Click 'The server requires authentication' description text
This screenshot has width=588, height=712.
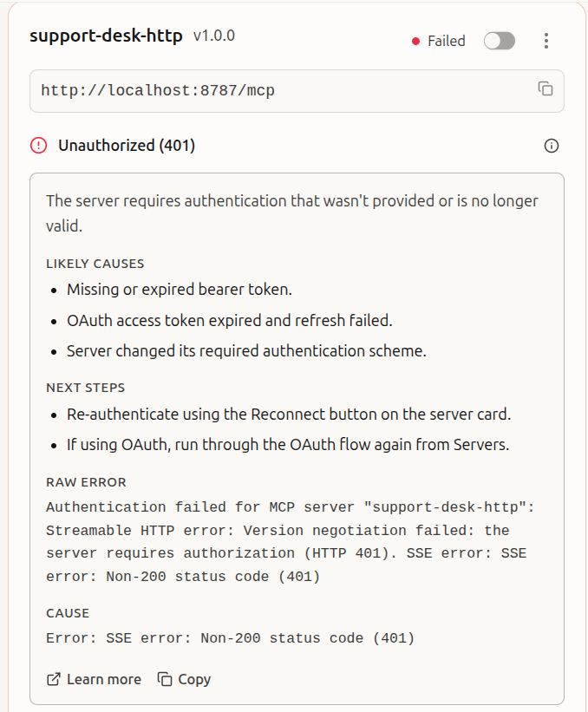click(292, 213)
